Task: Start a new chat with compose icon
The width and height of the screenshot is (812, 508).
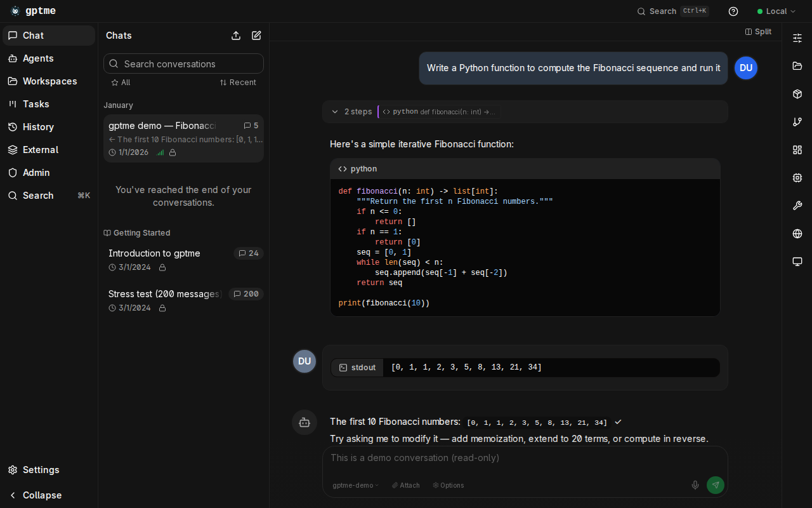Action: 256,36
